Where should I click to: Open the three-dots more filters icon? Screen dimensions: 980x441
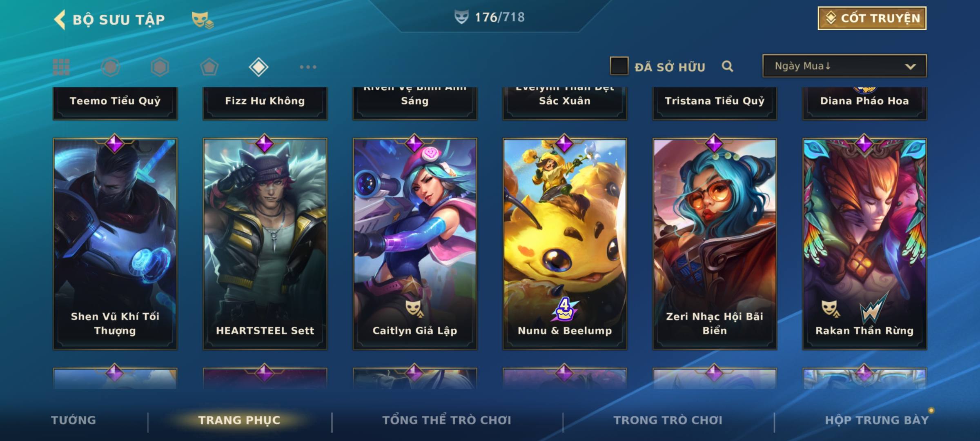[308, 67]
